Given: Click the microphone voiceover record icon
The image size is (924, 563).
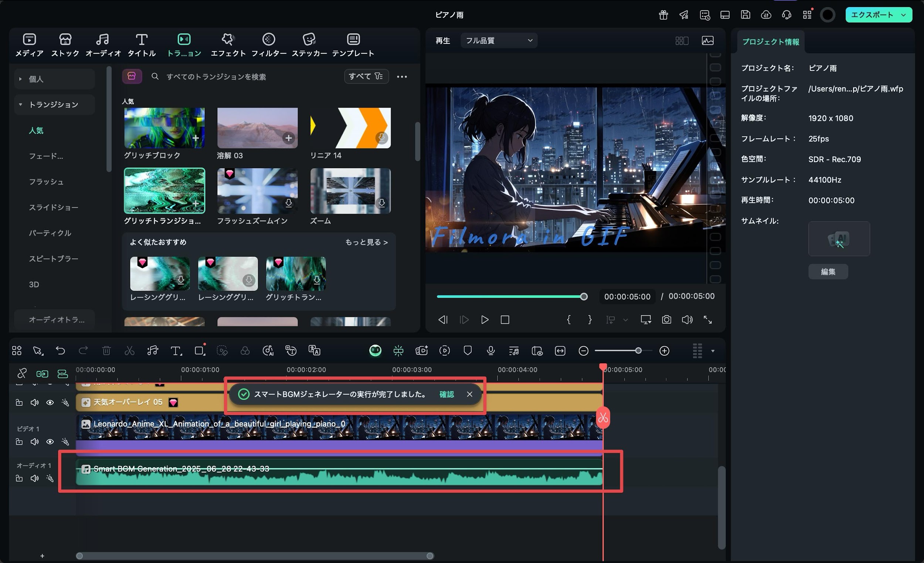Looking at the screenshot, I should pos(490,351).
